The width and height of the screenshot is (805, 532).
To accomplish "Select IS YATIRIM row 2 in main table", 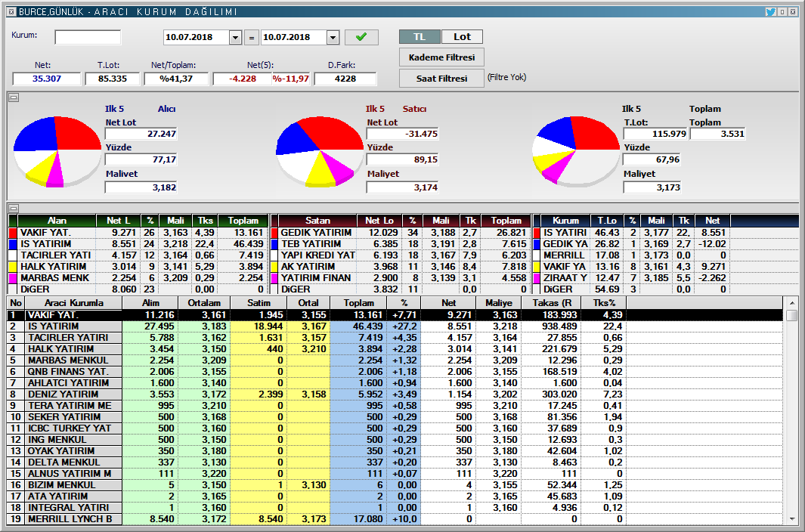I will 395,326.
